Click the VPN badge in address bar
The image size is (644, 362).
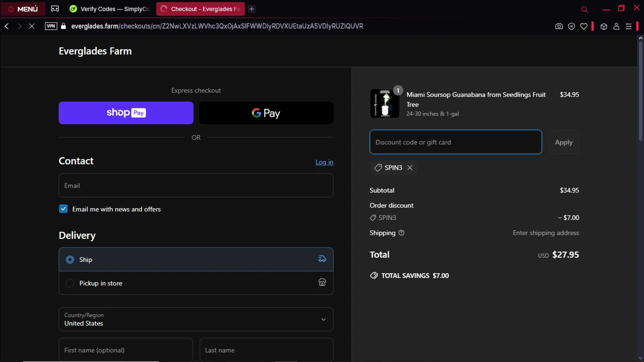51,26
